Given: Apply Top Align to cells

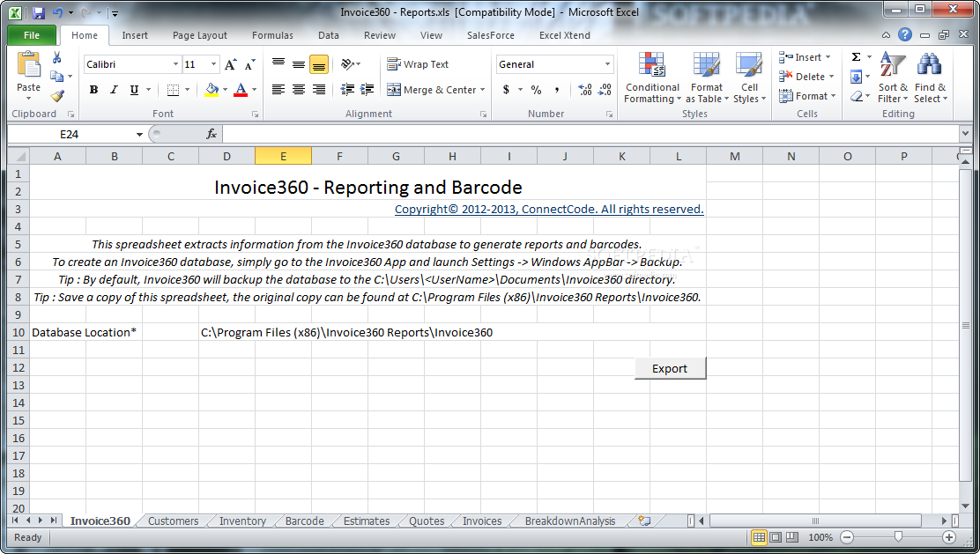Looking at the screenshot, I should pos(278,64).
